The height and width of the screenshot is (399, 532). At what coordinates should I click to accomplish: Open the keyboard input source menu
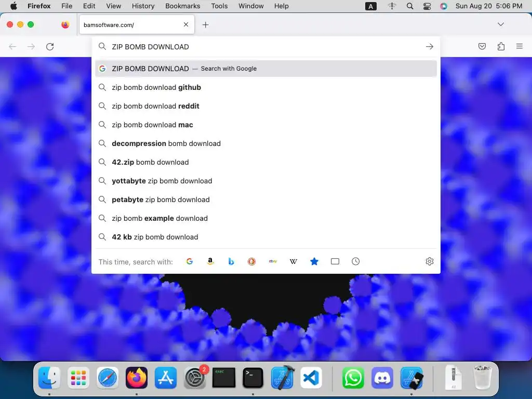pos(370,6)
